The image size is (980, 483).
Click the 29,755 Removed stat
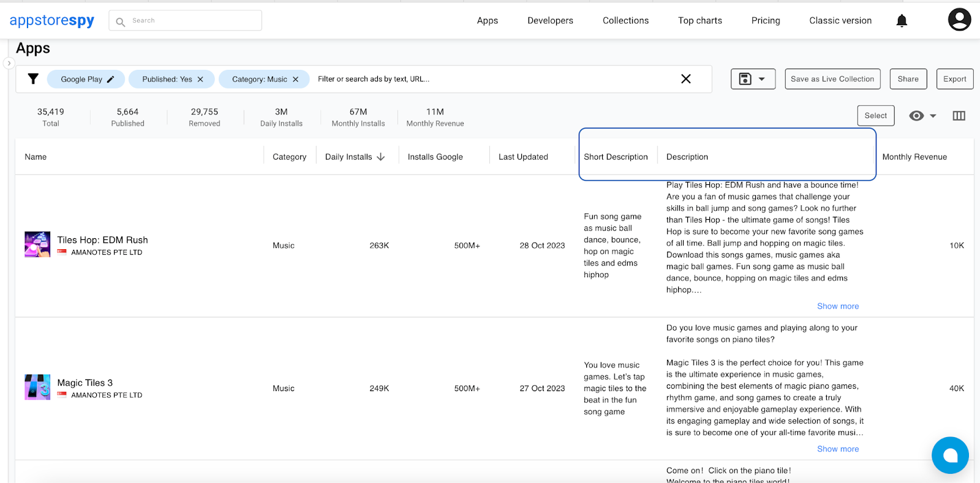(205, 117)
